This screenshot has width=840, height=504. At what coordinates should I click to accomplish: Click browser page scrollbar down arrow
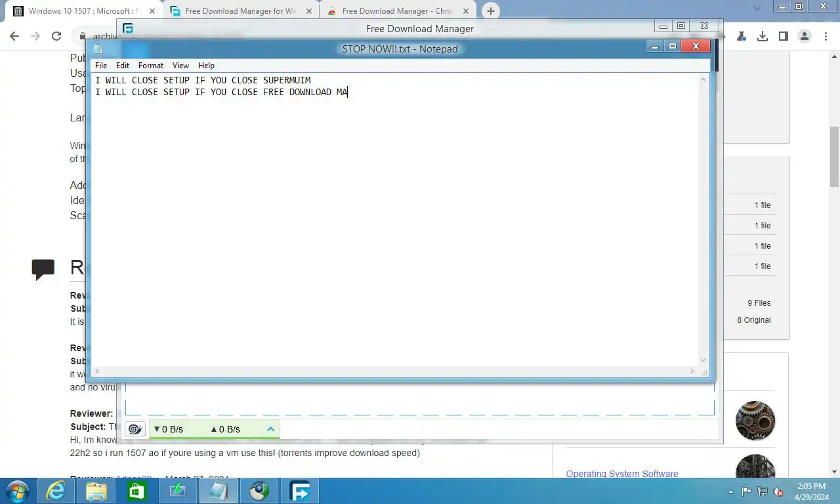click(834, 472)
